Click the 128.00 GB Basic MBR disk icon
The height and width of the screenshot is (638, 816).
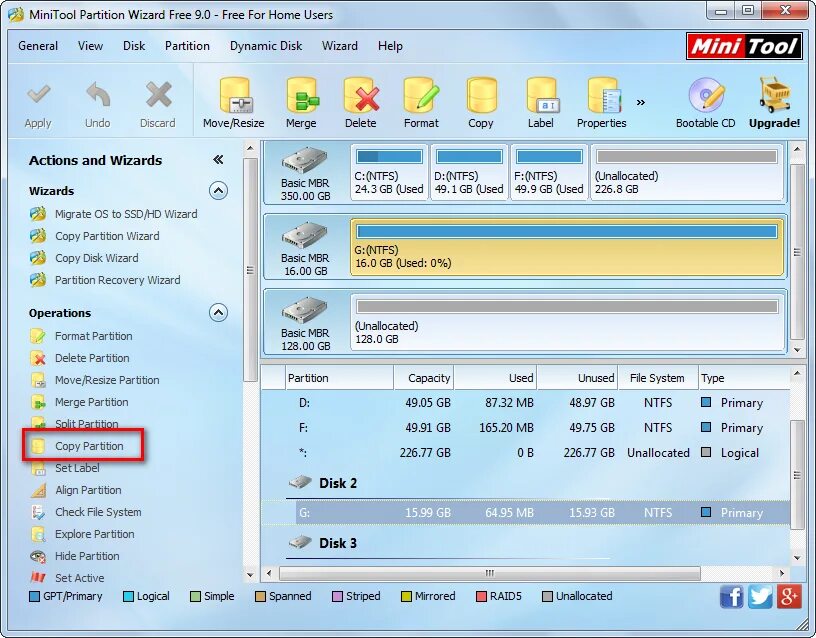pyautogui.click(x=304, y=310)
